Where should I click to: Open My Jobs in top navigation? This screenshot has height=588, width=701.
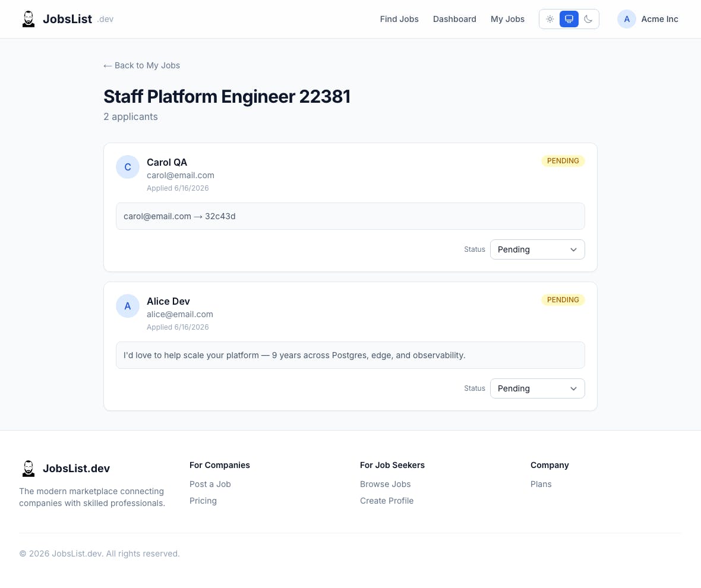tap(507, 19)
